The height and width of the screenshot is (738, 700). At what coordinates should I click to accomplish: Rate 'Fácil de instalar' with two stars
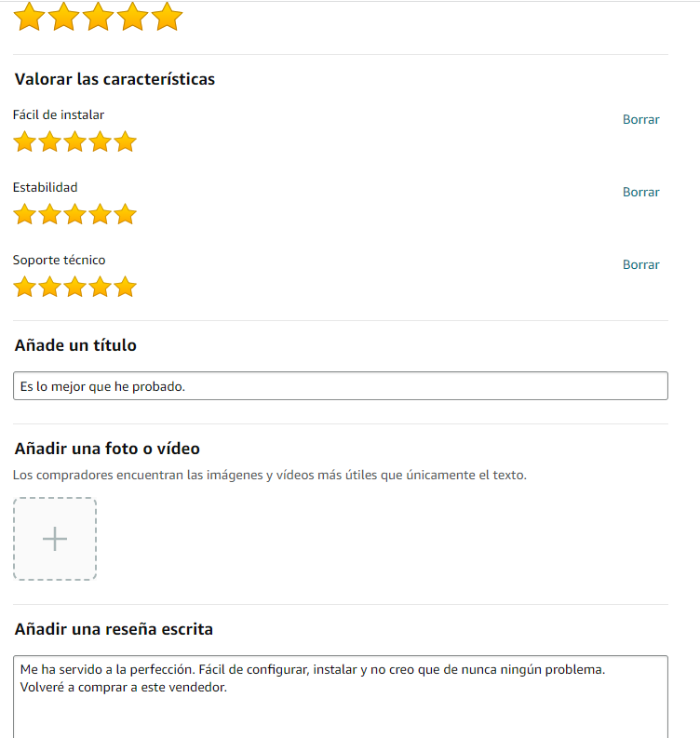tap(49, 142)
